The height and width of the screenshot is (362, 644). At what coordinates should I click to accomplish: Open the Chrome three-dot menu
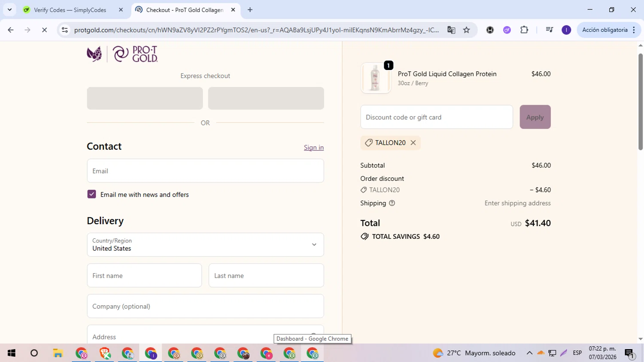pyautogui.click(x=634, y=30)
